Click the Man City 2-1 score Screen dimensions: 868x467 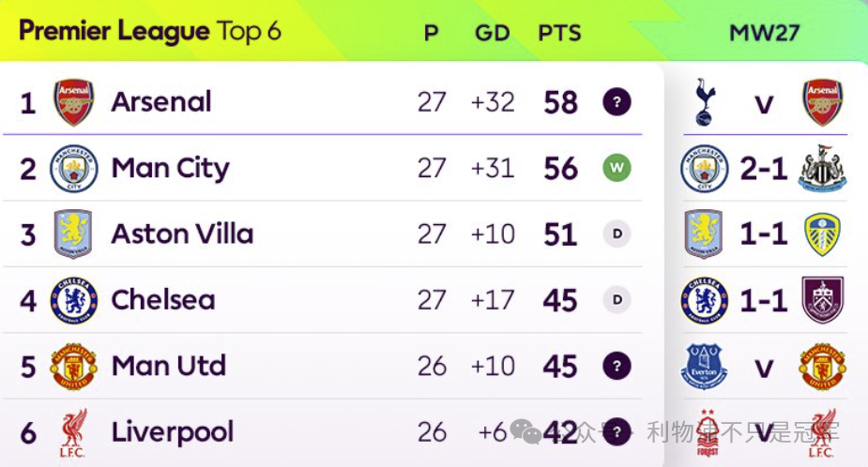763,169
